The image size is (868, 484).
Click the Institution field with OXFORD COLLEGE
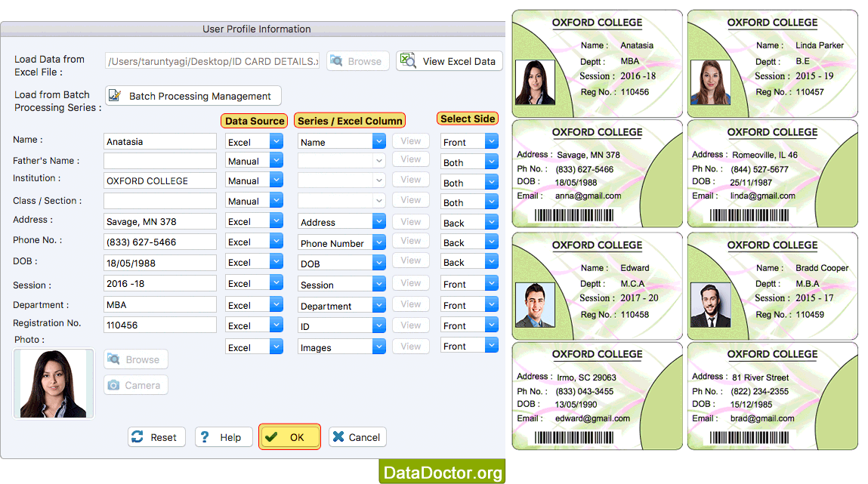click(160, 181)
